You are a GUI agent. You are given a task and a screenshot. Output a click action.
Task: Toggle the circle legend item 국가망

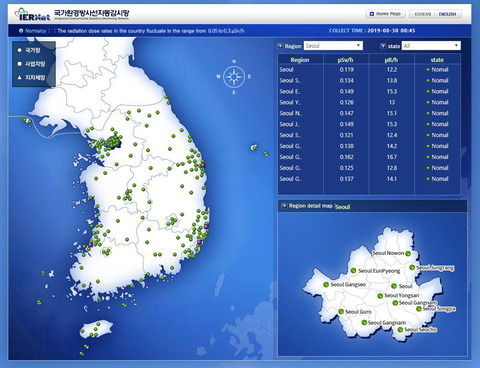coord(29,50)
